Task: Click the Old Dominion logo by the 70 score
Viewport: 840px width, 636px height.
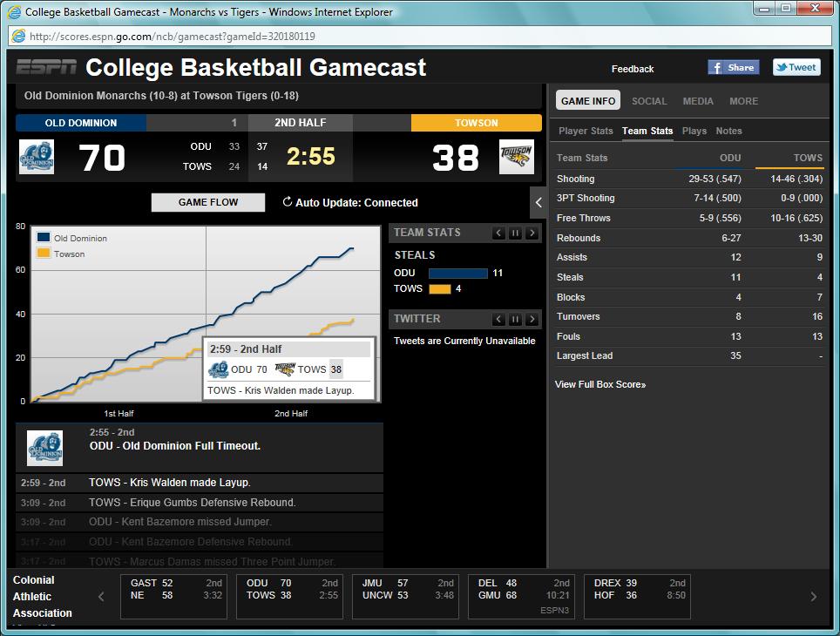Action: (37, 157)
